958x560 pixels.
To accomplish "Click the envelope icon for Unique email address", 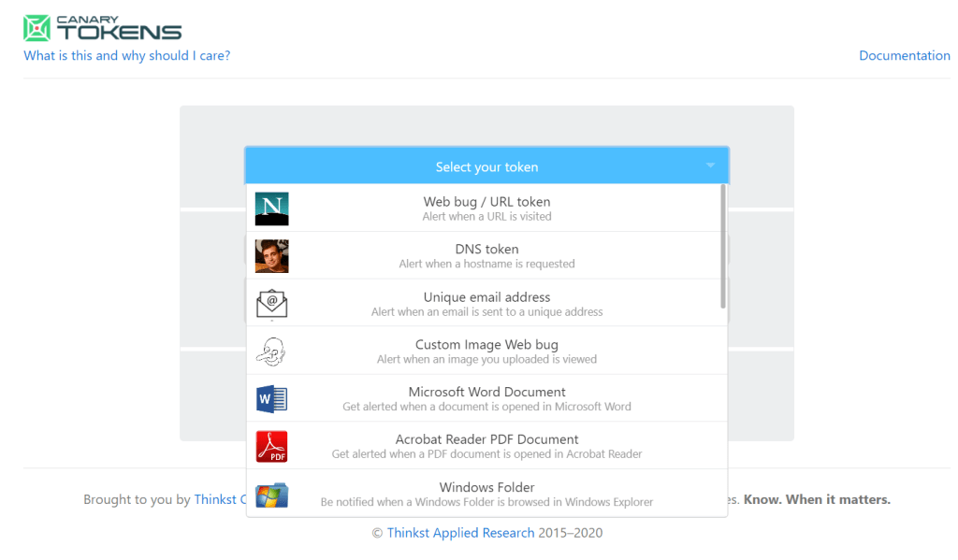I will (271, 304).
